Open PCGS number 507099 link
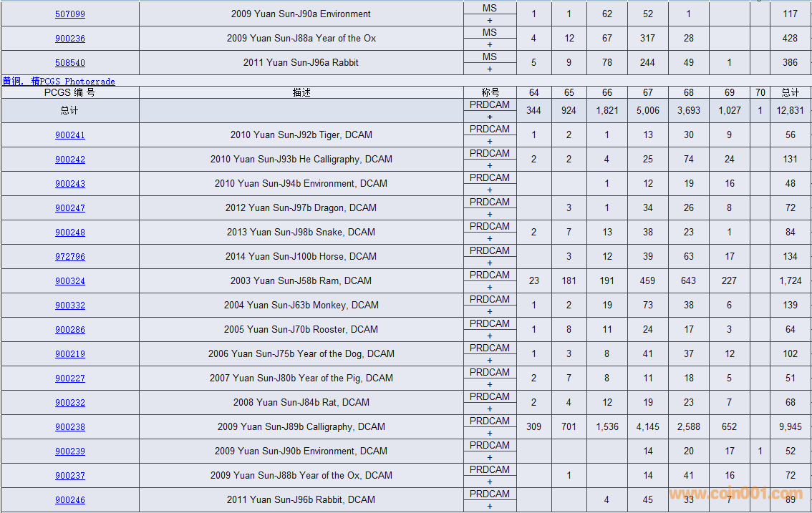The width and height of the screenshot is (812, 513). (x=70, y=14)
